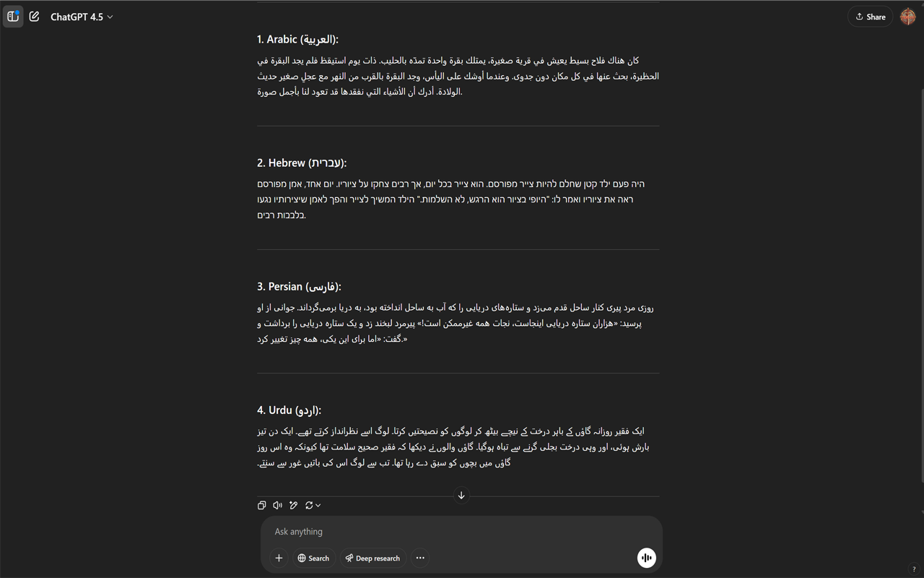
Task: Open the user profile avatar menu
Action: (907, 17)
